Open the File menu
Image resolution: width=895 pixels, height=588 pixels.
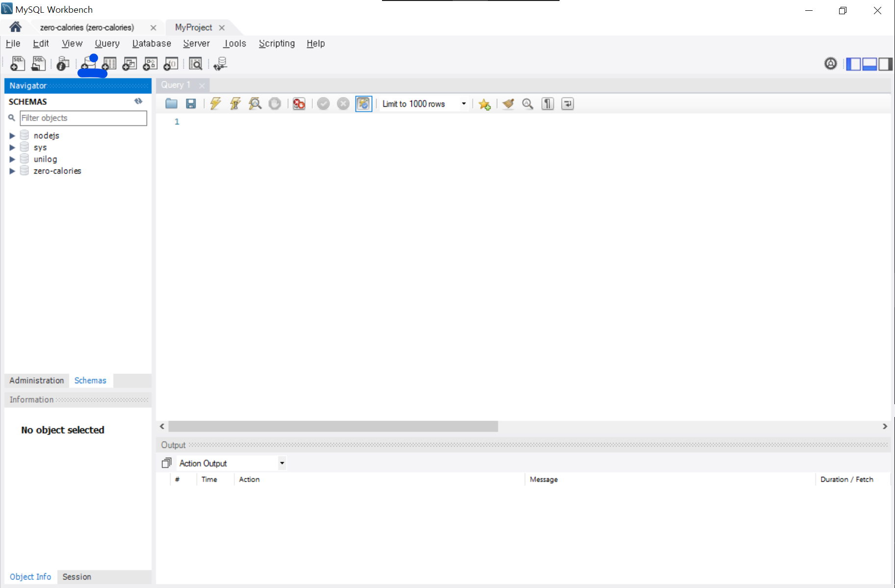13,43
